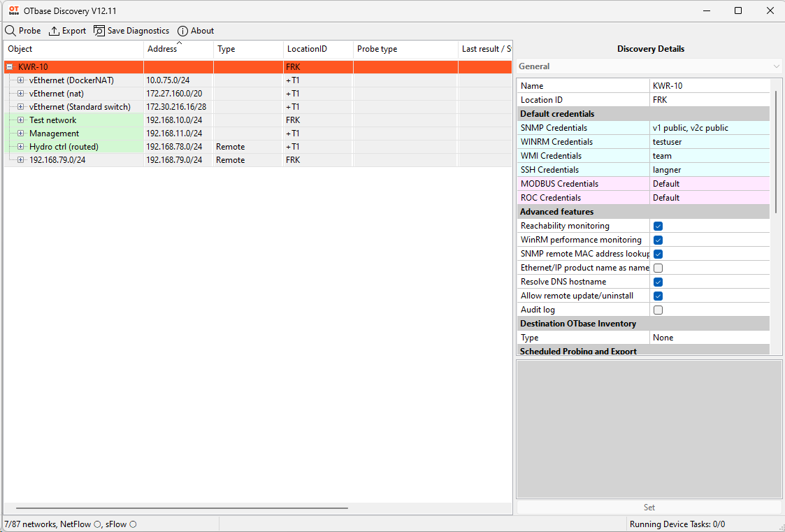This screenshot has height=532, width=785.
Task: Toggle the NetFlow status indicator
Action: [x=97, y=524]
